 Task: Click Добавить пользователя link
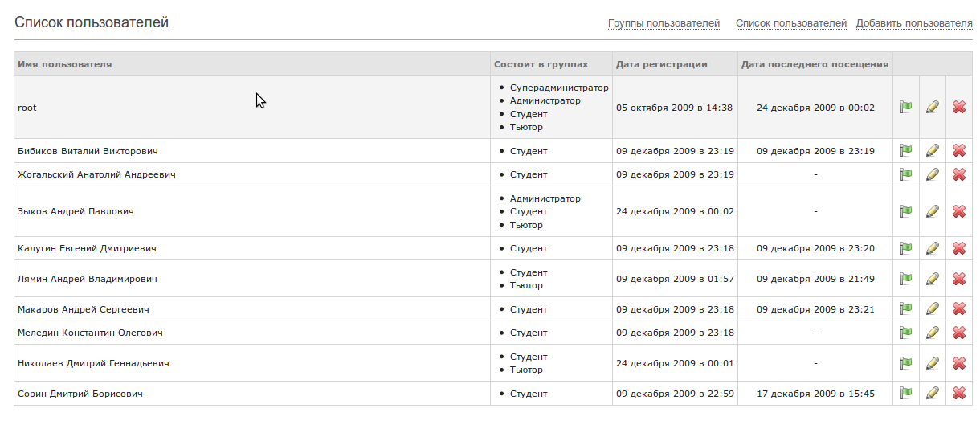coord(914,23)
